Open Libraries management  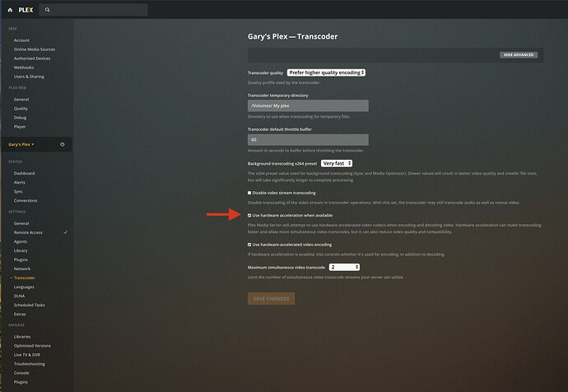pyautogui.click(x=22, y=337)
